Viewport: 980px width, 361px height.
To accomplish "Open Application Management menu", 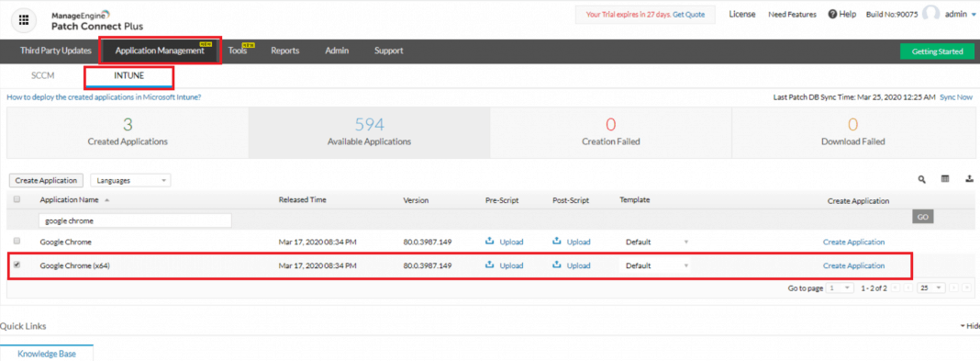I will [x=160, y=51].
